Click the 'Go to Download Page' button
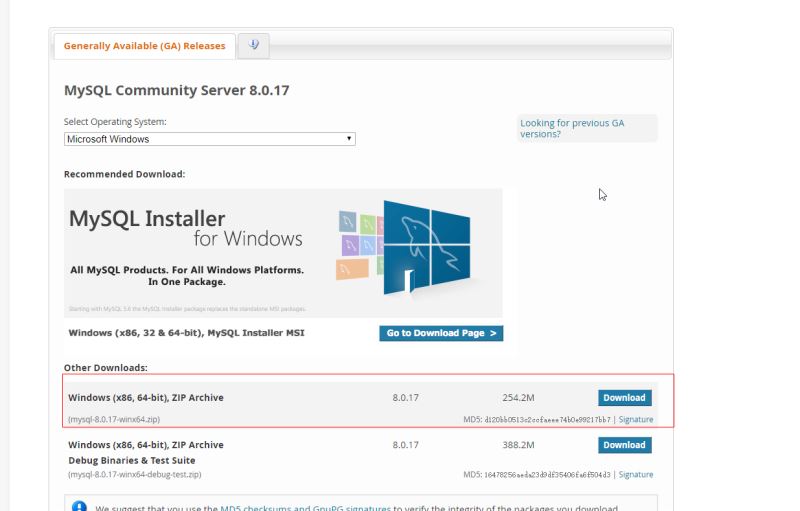Viewport: 800px width, 511px height. (x=441, y=333)
